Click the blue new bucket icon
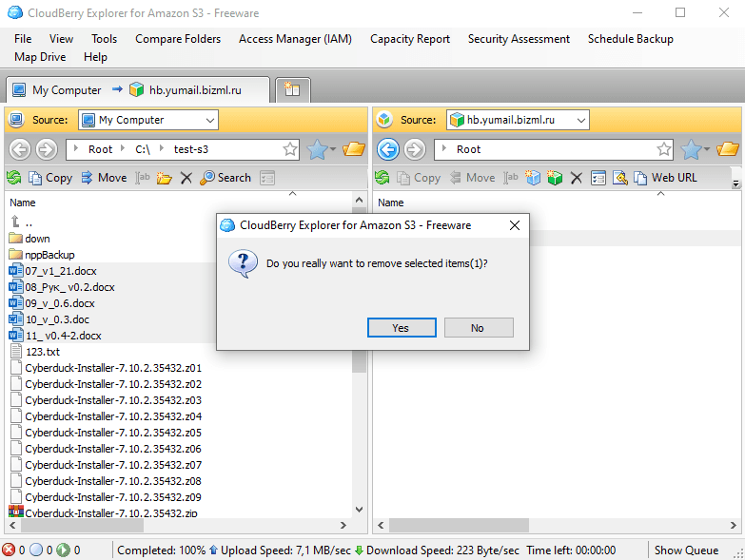The image size is (745, 560). tap(533, 178)
